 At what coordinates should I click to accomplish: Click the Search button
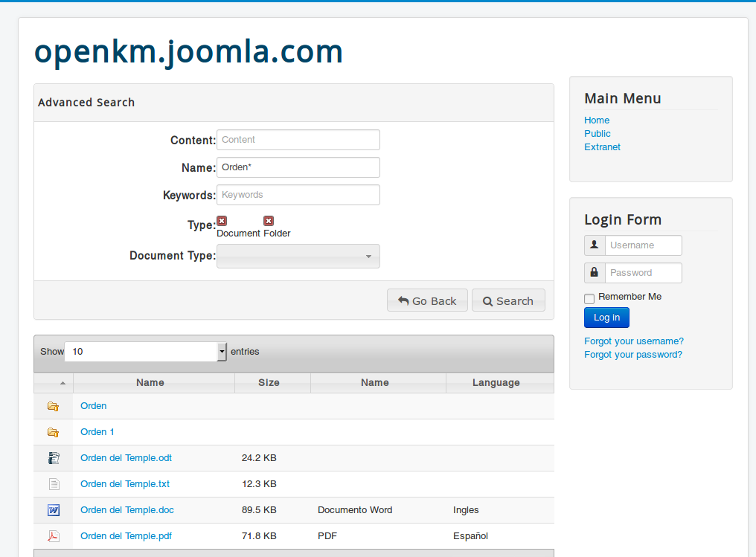(x=508, y=300)
